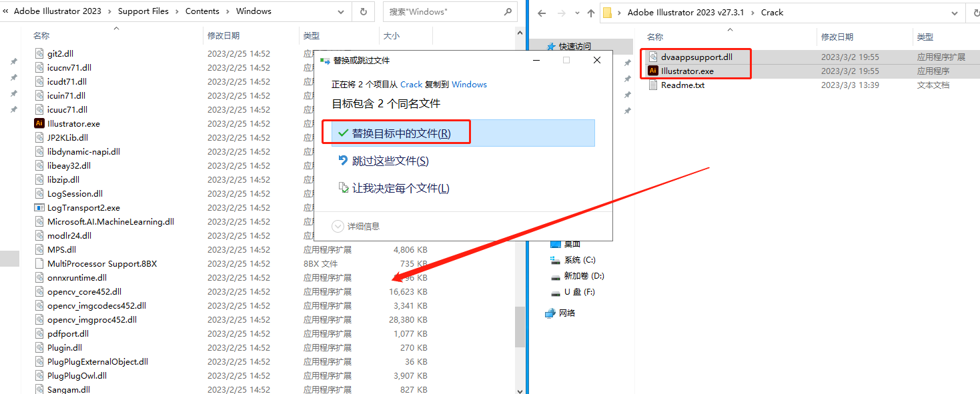
Task: Click the up-one-level arrow in right window
Action: click(x=590, y=12)
